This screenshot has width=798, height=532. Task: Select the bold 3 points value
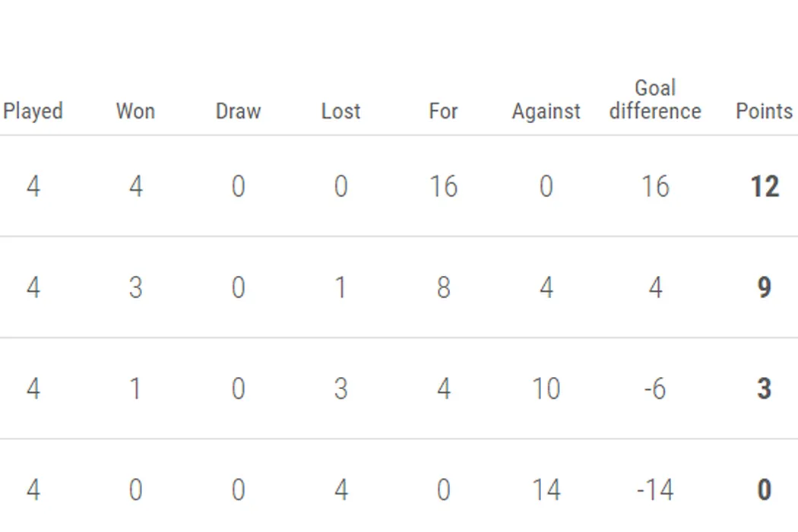(x=765, y=389)
